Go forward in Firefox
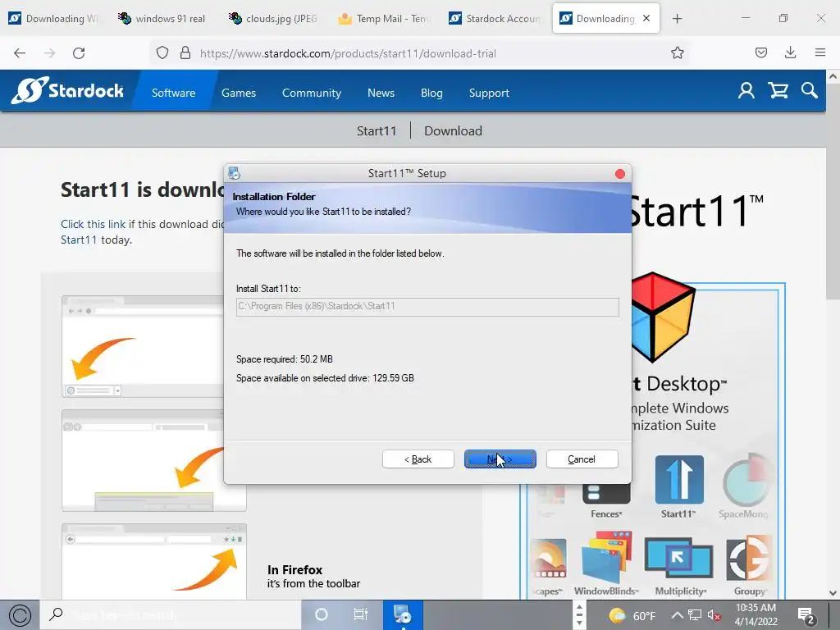840x630 pixels. 49,53
